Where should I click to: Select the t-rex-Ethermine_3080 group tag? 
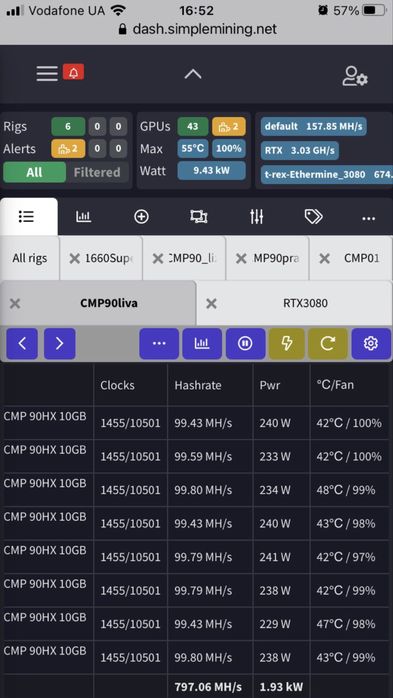[x=327, y=174]
